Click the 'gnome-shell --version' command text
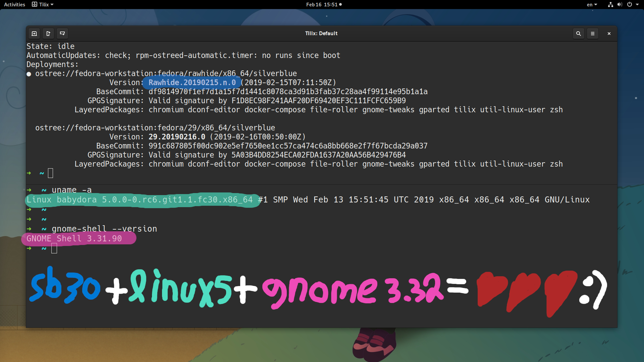The height and width of the screenshot is (362, 644). coord(104,229)
